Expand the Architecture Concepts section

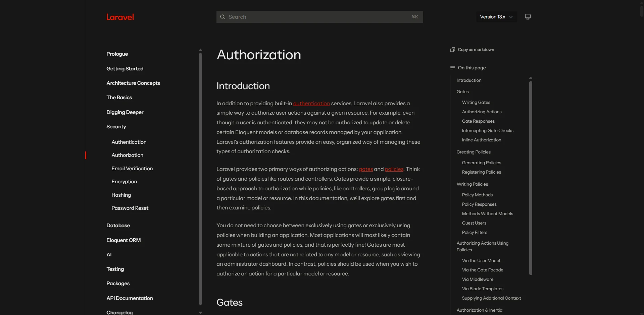(x=133, y=83)
